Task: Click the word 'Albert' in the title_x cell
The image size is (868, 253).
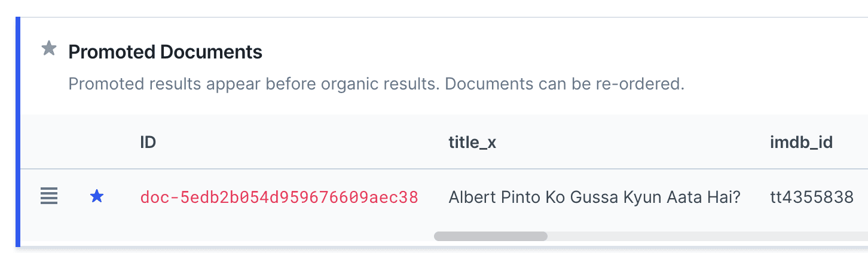Action: click(x=468, y=197)
